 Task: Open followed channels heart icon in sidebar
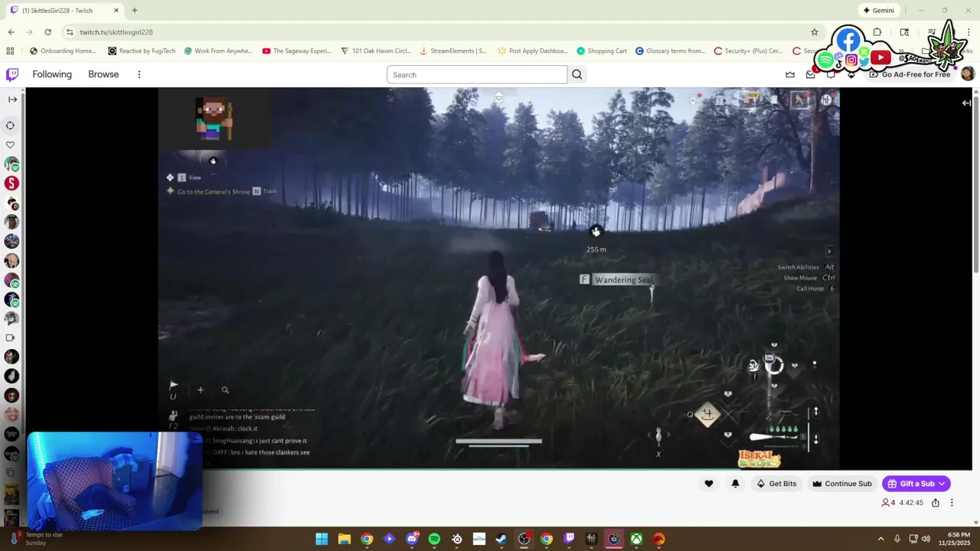click(11, 145)
